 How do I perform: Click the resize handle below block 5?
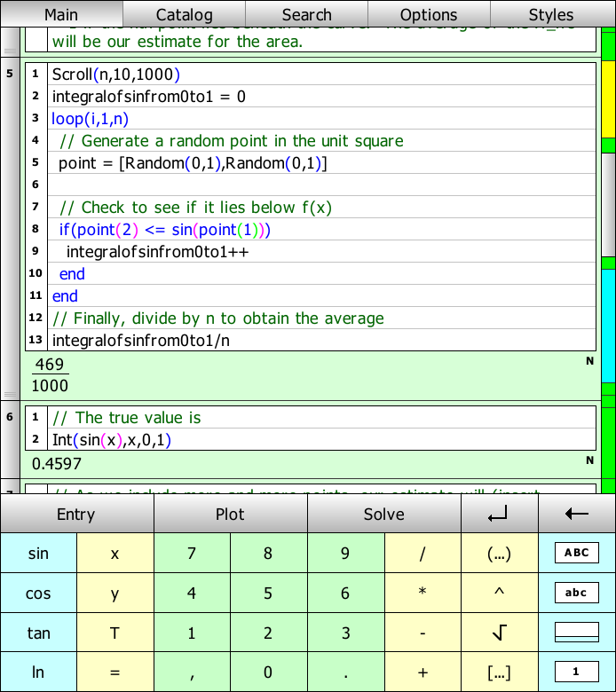click(11, 394)
